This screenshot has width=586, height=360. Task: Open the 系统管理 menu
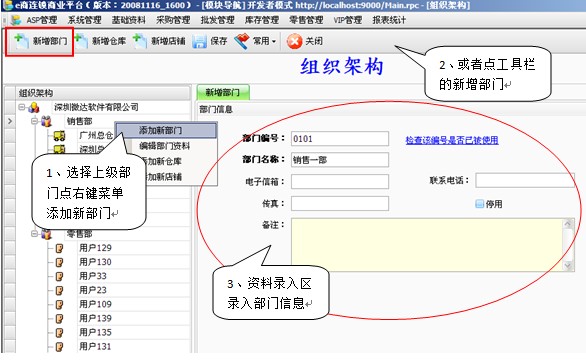(84, 20)
